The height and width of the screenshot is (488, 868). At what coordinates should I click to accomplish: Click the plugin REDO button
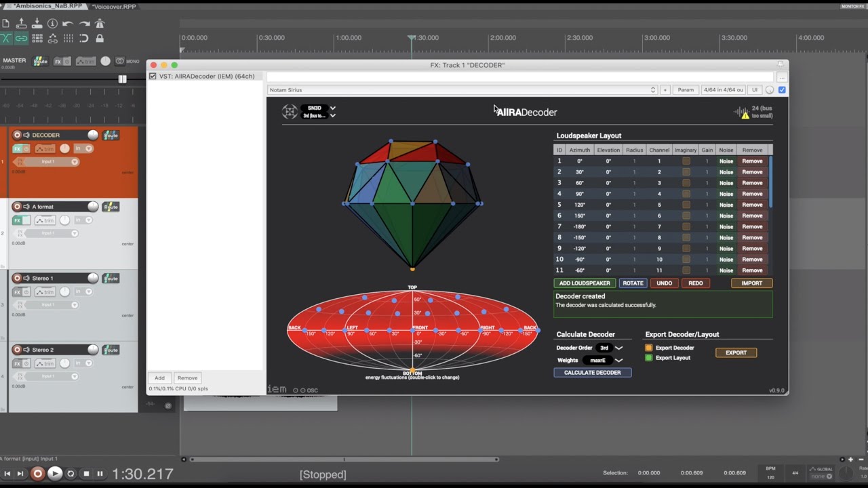point(696,283)
